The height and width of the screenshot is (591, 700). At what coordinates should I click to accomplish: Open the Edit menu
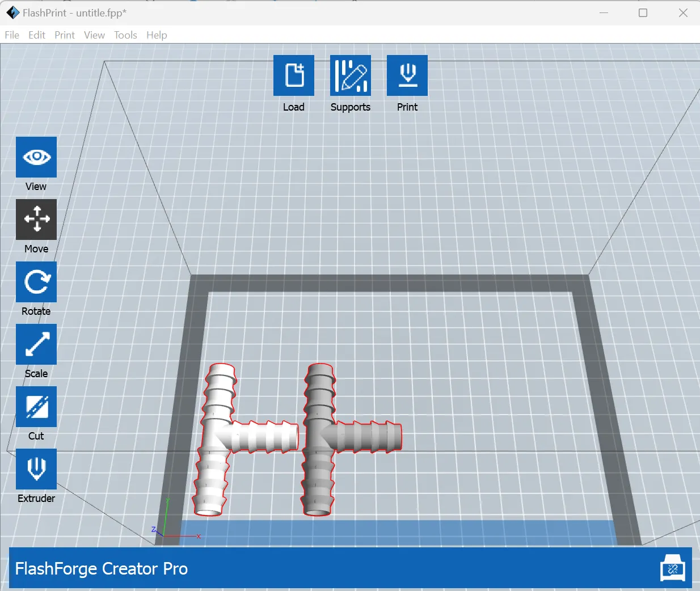[x=37, y=35]
